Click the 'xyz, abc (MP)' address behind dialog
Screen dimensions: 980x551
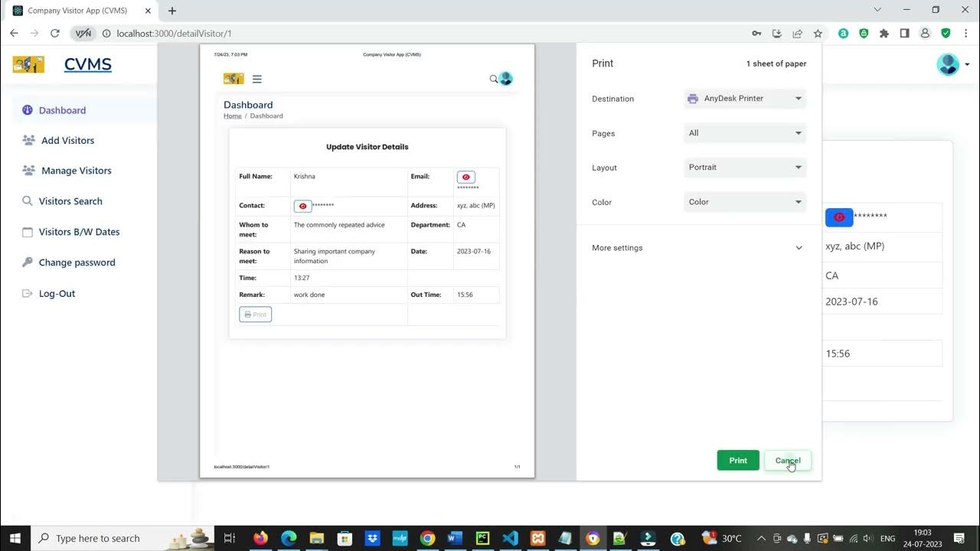click(854, 246)
